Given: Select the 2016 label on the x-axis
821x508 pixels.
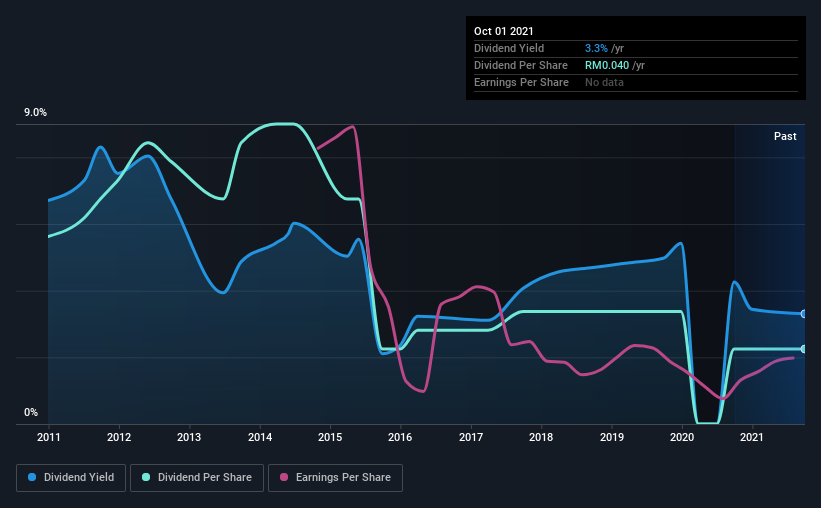Looking at the screenshot, I should pos(400,437).
